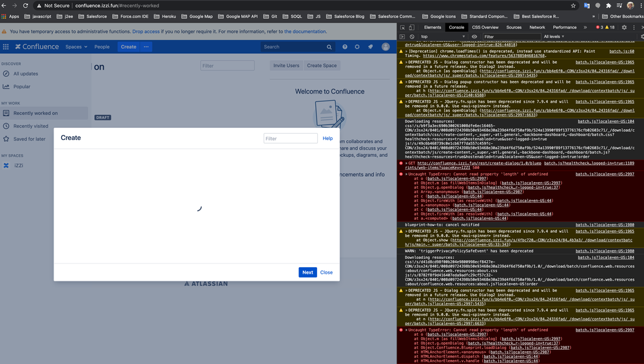Clear the console with the clear icon
The image size is (644, 364).
coord(412,37)
